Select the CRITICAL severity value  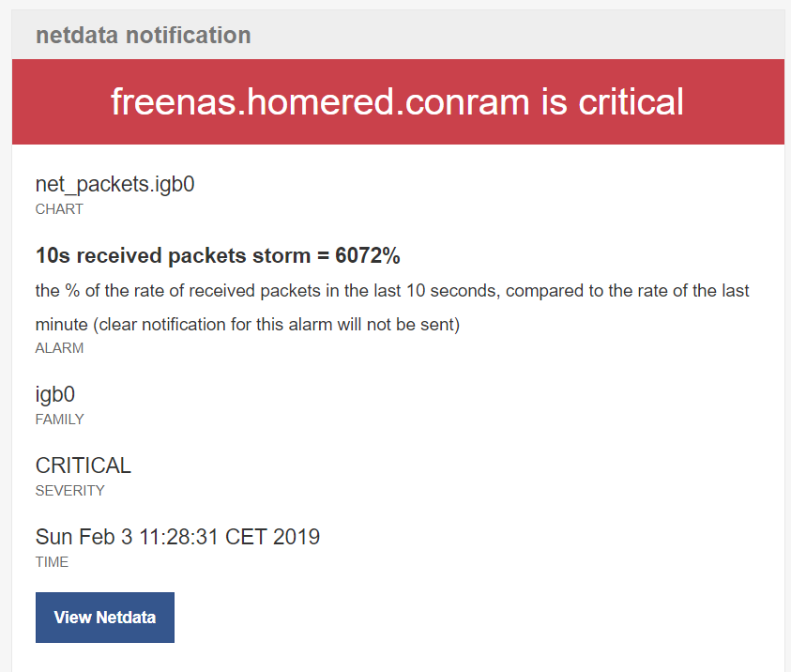(x=84, y=466)
